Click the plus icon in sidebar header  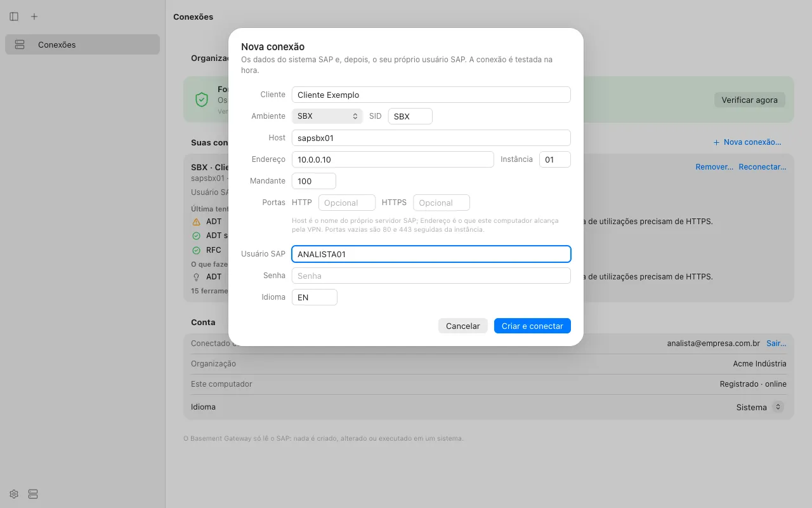click(x=34, y=17)
